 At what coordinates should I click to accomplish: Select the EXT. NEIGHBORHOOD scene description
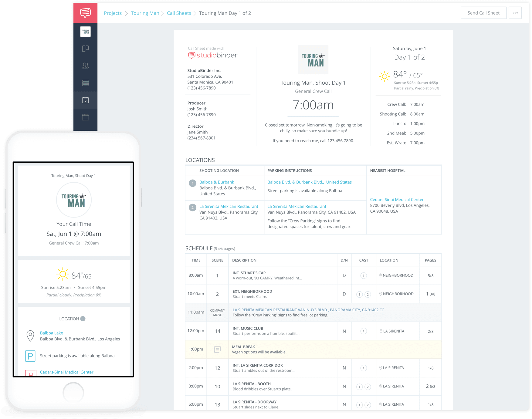252,294
